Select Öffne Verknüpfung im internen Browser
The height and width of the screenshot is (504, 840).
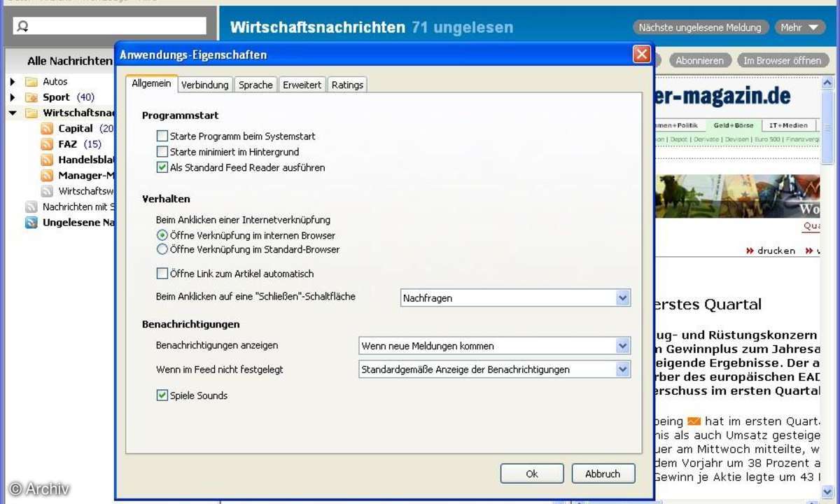[x=162, y=235]
